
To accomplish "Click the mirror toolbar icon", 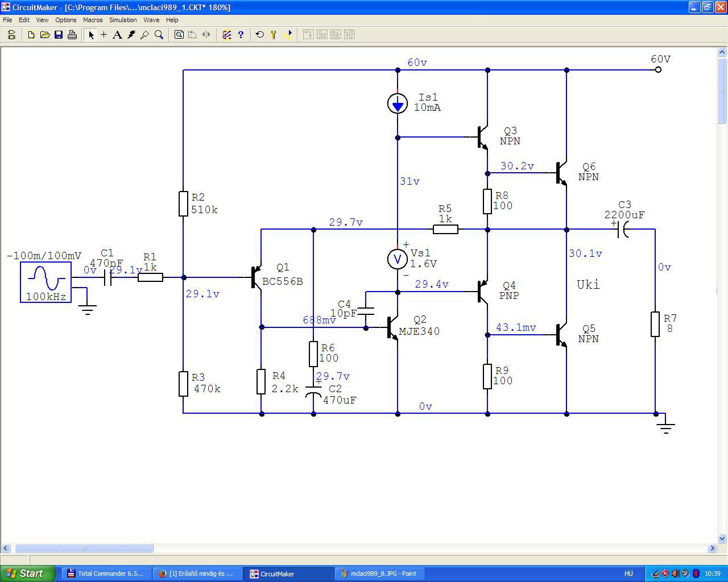I will click(x=206, y=35).
